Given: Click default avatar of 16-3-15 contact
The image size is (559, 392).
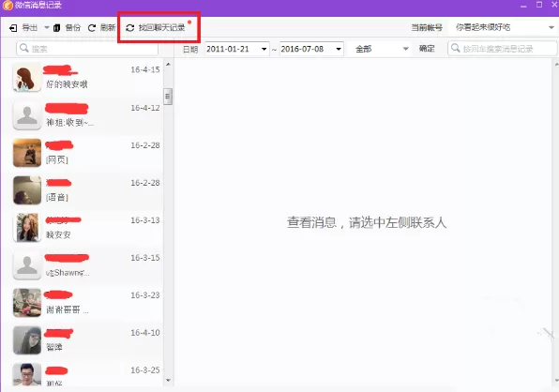Looking at the screenshot, I should [27, 265].
